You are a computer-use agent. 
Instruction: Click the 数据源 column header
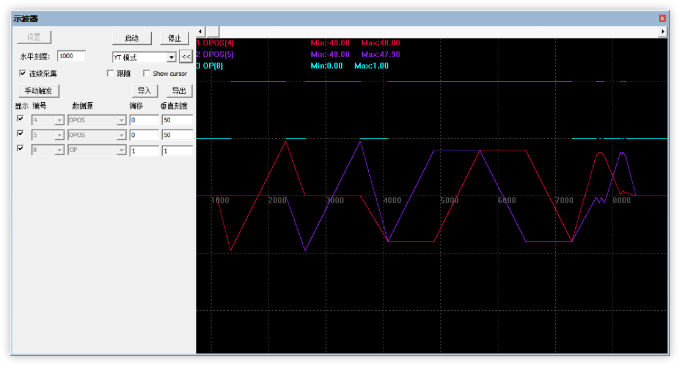83,106
